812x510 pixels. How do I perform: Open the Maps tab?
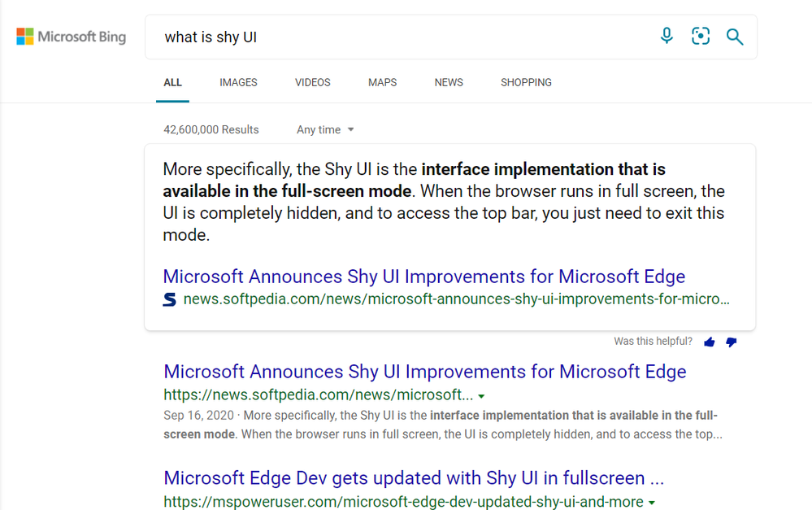[x=382, y=83]
